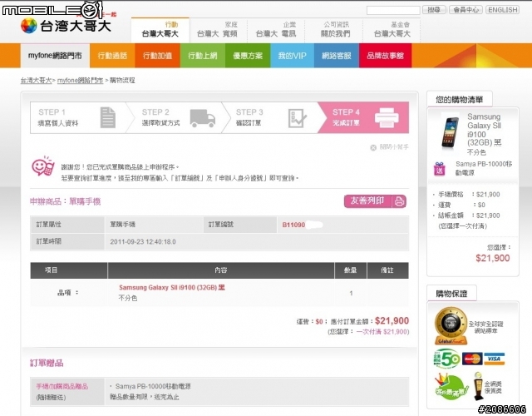Select the 家庭 台灣大寬頻 top tab
Image resolution: width=532 pixels, height=416 pixels.
pos(218,30)
